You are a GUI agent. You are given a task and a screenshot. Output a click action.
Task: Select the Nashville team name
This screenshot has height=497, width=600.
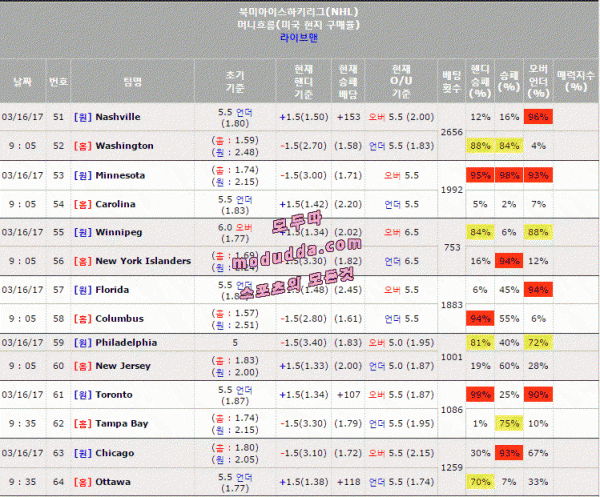point(118,117)
